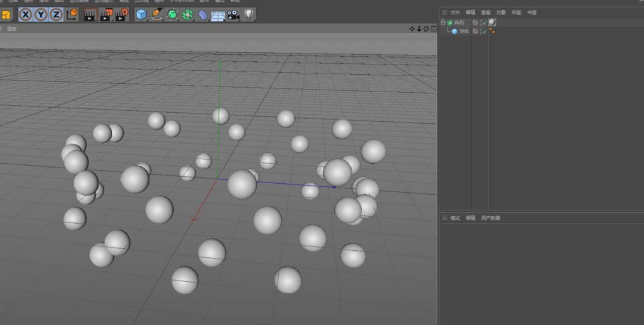The image size is (644, 325).
Task: Add a cube primitive object
Action: pyautogui.click(x=141, y=14)
